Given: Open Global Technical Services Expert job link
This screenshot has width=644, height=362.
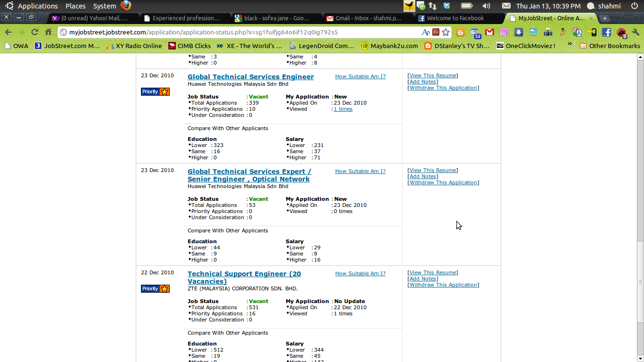Looking at the screenshot, I should 249,175.
